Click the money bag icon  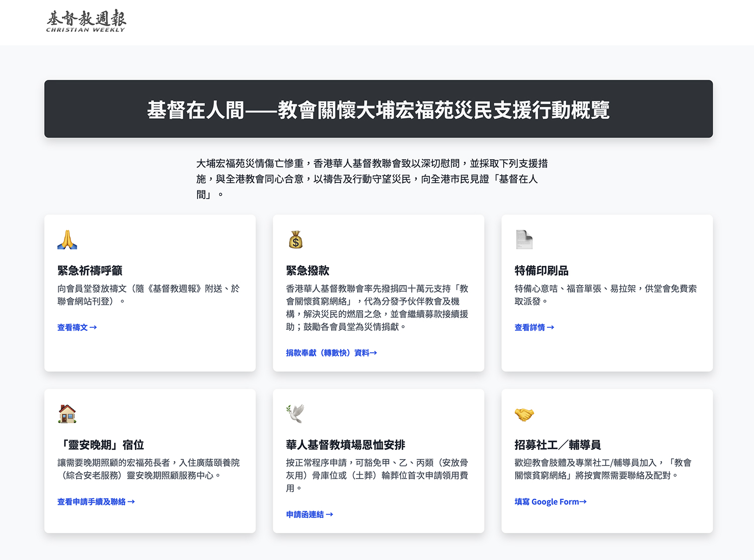pyautogui.click(x=296, y=240)
